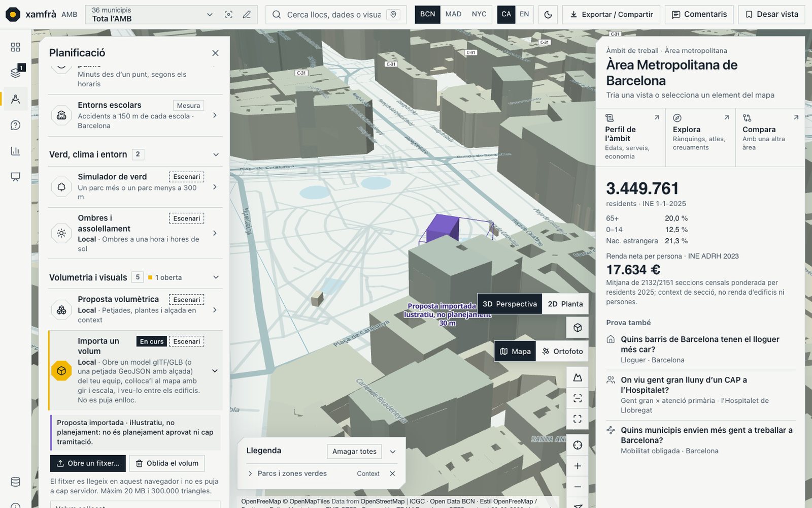Viewport: 812px width, 508px height.
Task: Zoom in with the plus button
Action: [x=578, y=466]
